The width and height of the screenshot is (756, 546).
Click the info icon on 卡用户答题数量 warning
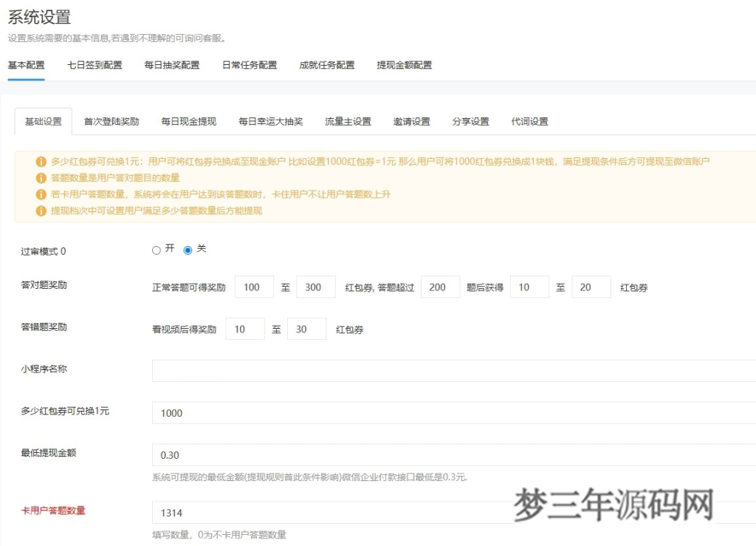tap(43, 195)
